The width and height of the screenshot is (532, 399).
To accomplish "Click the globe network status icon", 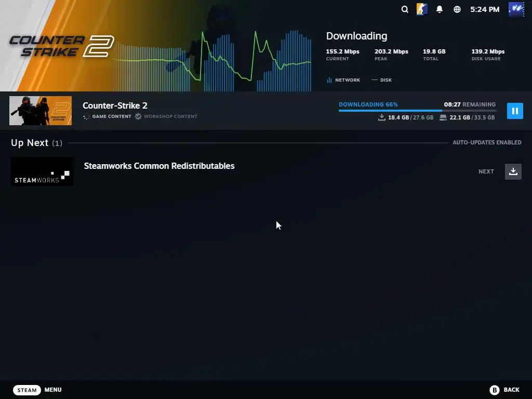I will point(457,9).
